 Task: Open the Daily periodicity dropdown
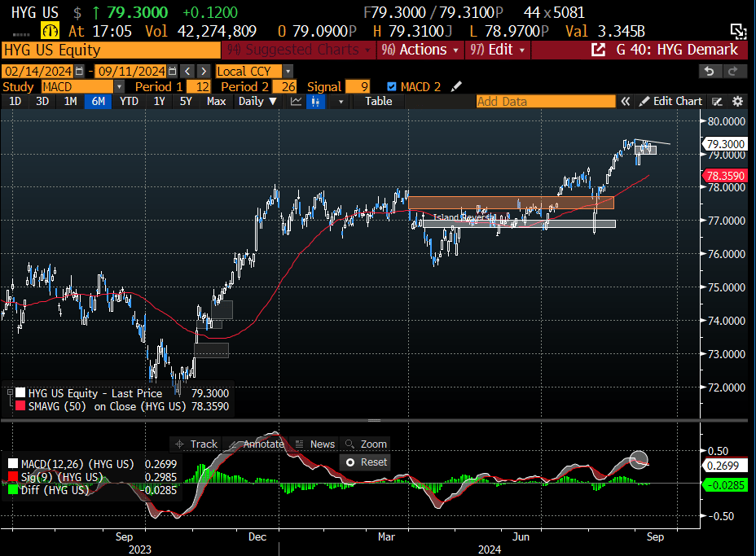click(257, 102)
